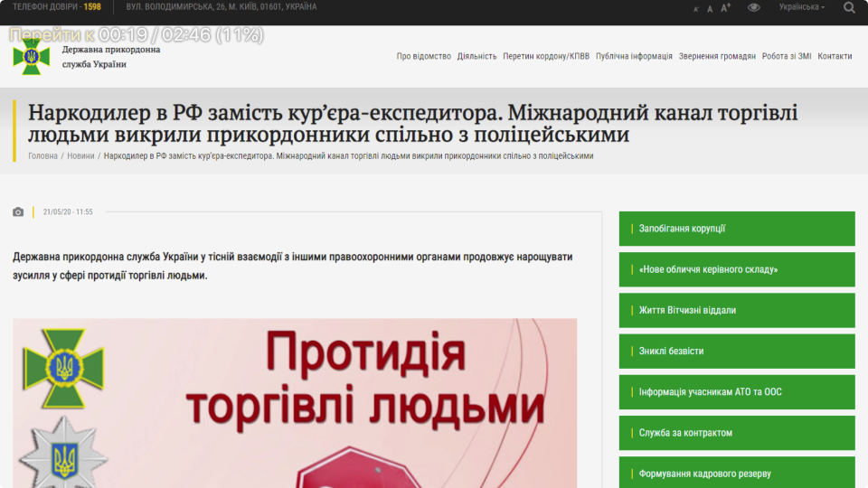Open Зниклі безвісти sidebar button
Viewport: 868px width, 488px height.
point(737,352)
